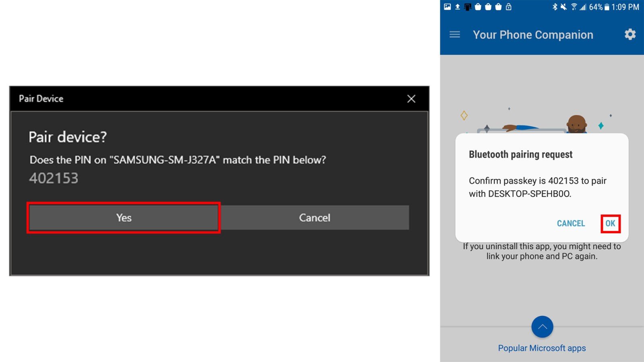Expand the Popular Microsoft apps arrow
Image resolution: width=644 pixels, height=362 pixels.
coord(542,327)
